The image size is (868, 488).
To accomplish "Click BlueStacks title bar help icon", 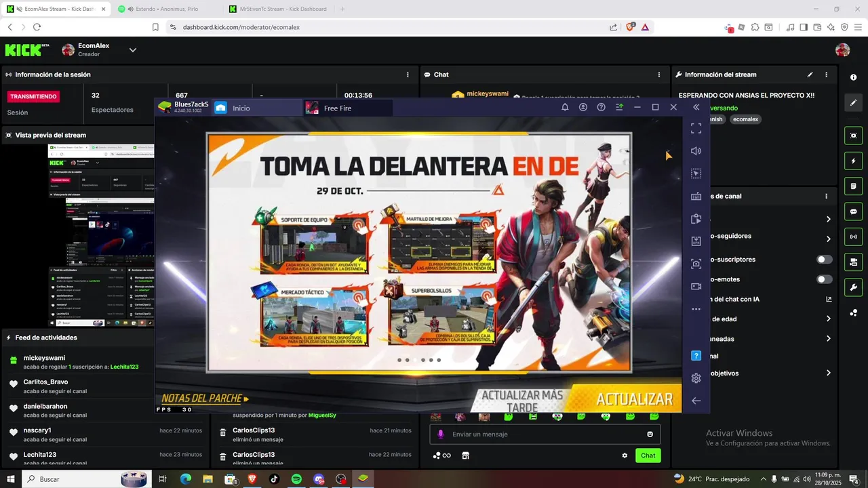I will pyautogui.click(x=601, y=107).
